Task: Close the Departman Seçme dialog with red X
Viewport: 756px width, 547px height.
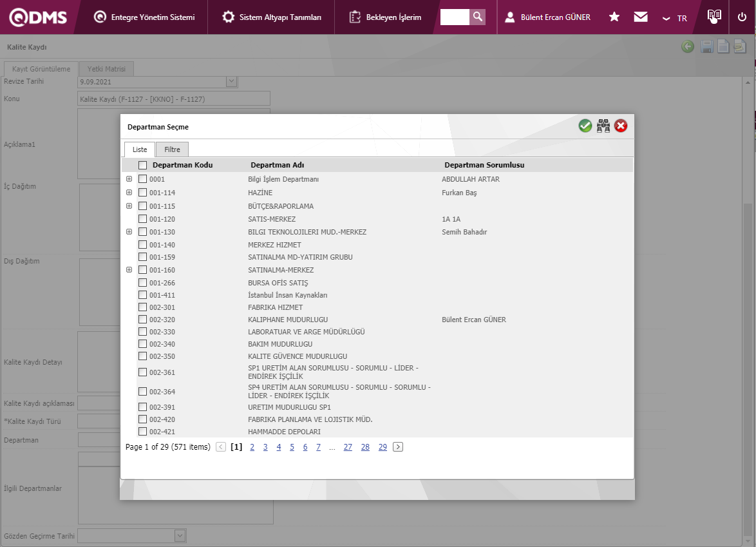Action: tap(621, 126)
